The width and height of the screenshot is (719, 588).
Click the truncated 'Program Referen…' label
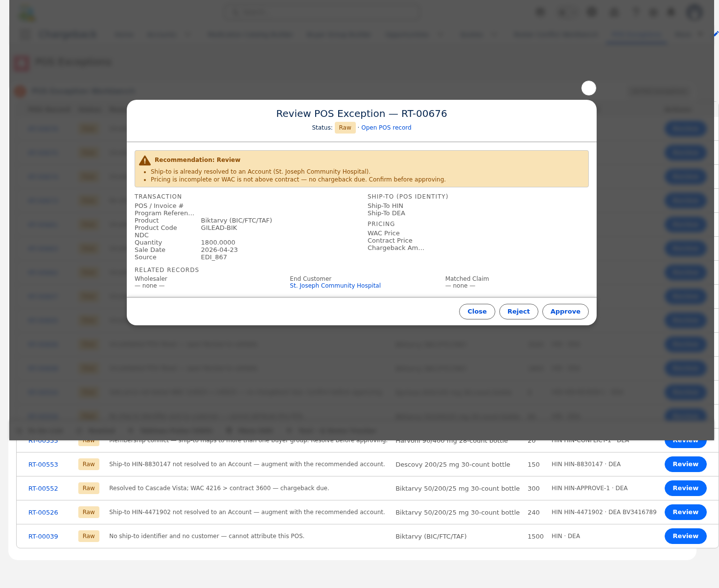click(x=164, y=213)
